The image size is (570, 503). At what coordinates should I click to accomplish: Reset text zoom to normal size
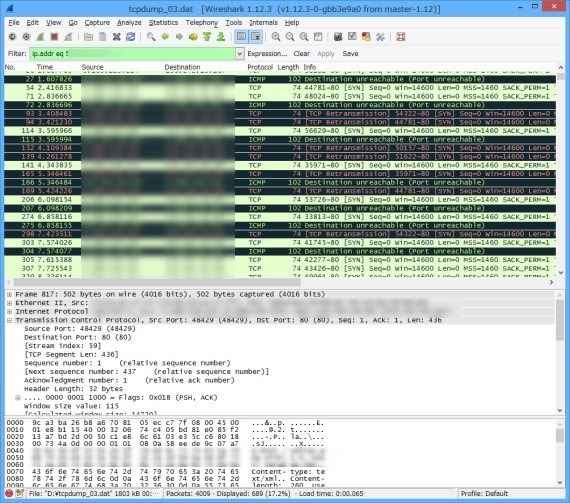click(304, 37)
